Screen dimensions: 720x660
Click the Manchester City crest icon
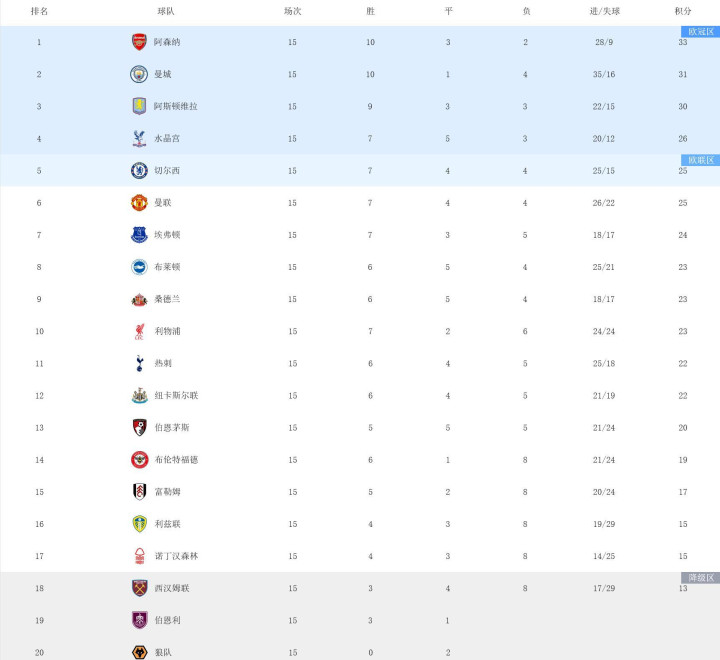(139, 74)
